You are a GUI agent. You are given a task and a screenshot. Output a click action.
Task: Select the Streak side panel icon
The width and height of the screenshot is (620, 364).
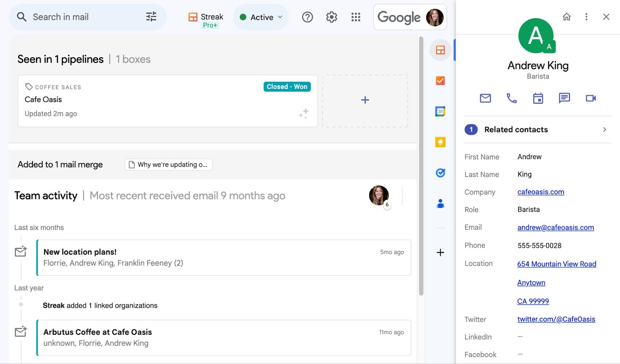point(440,50)
